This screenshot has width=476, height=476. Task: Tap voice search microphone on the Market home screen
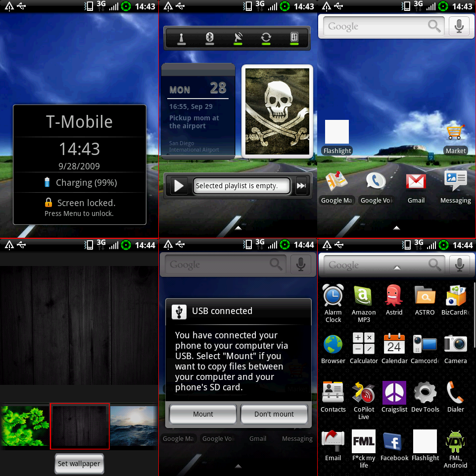[459, 26]
